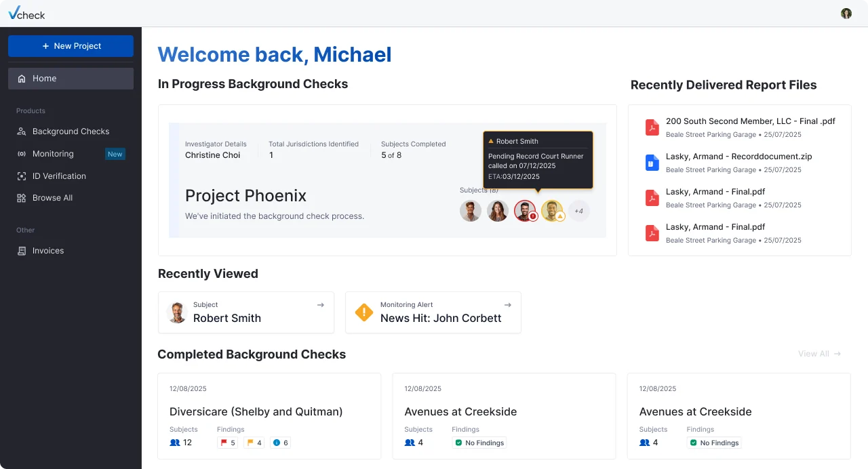Click the second subject avatar (woman)

coord(498,211)
